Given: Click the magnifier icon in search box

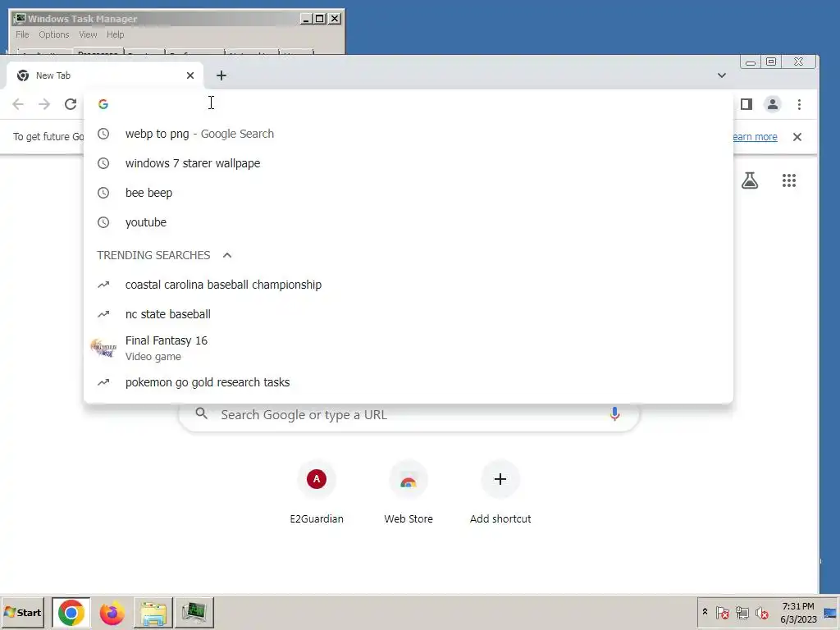Looking at the screenshot, I should (202, 413).
